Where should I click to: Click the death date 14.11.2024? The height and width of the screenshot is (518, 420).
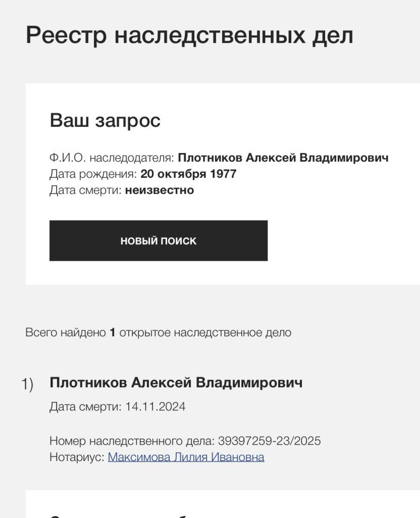click(x=155, y=407)
